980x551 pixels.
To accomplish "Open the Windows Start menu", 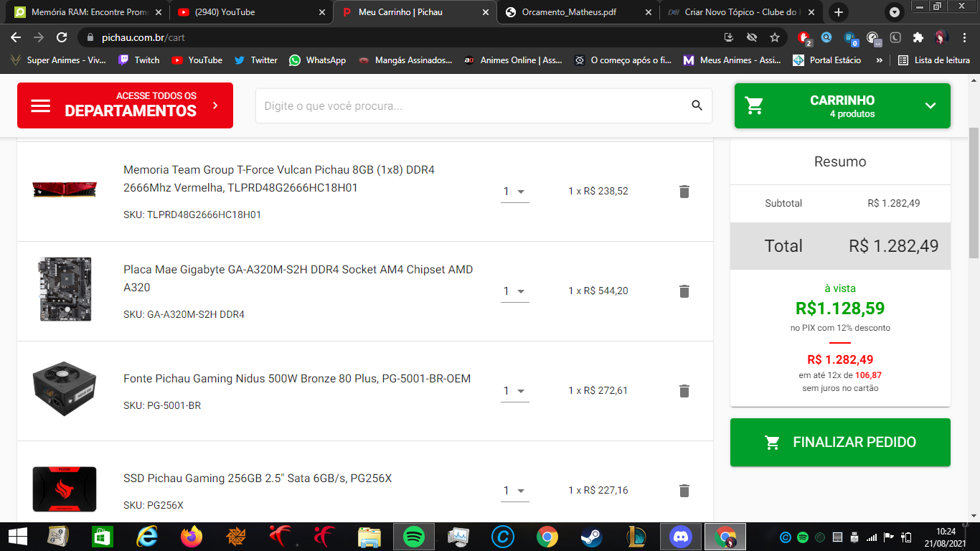I will pos(17,536).
